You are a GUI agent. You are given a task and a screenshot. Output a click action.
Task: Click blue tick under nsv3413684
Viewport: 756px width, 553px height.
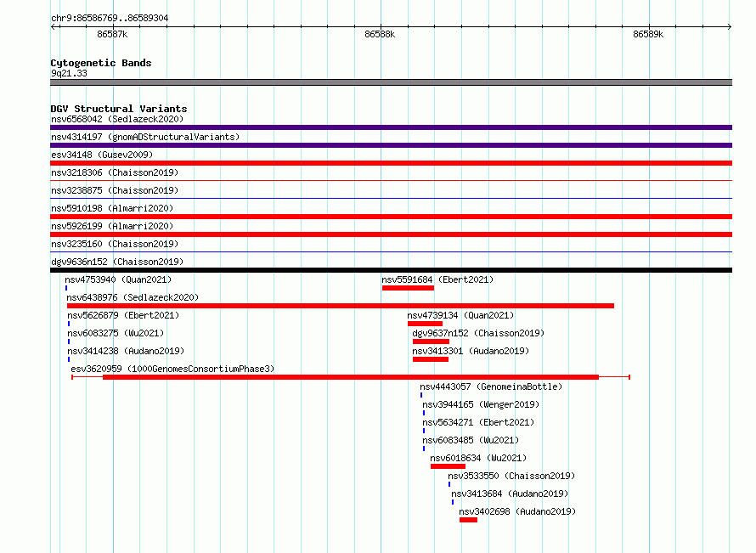pos(453,502)
